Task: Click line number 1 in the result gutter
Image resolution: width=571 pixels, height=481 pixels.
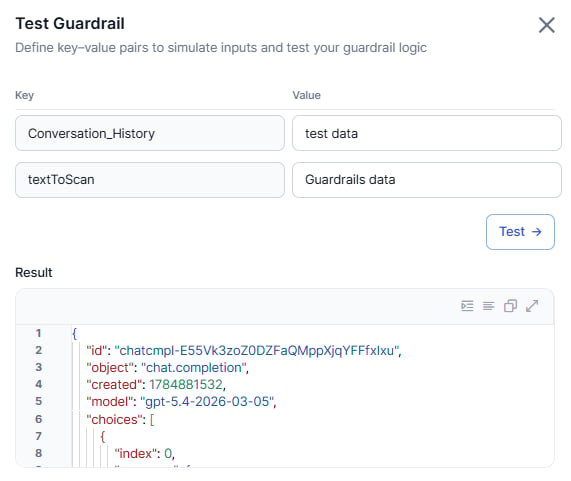Action: click(x=38, y=333)
